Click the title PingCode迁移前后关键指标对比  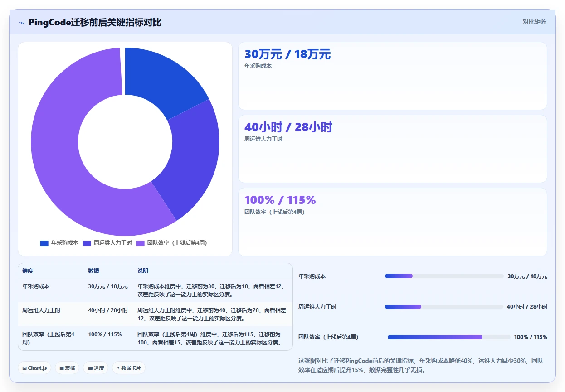[x=95, y=23]
